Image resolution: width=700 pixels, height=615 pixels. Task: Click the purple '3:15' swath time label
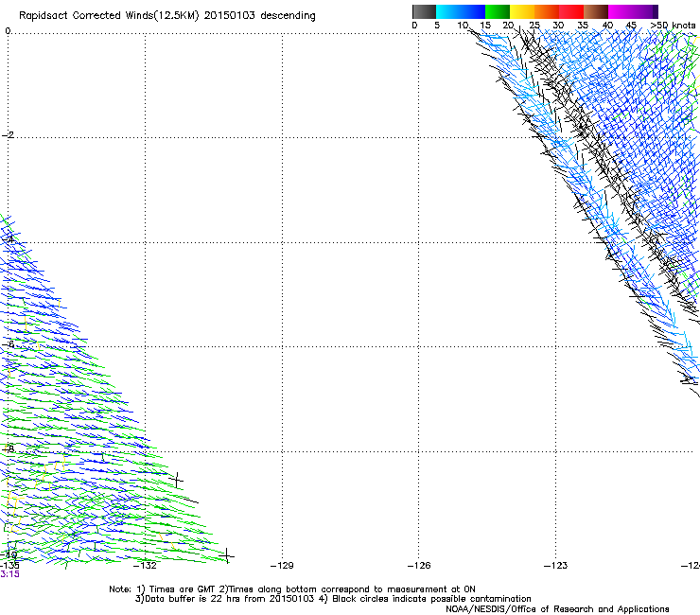9,574
